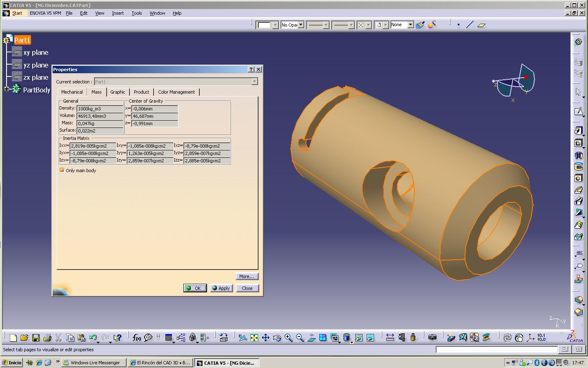
Task: Open the Formula f(x) tool
Action: click(x=137, y=338)
